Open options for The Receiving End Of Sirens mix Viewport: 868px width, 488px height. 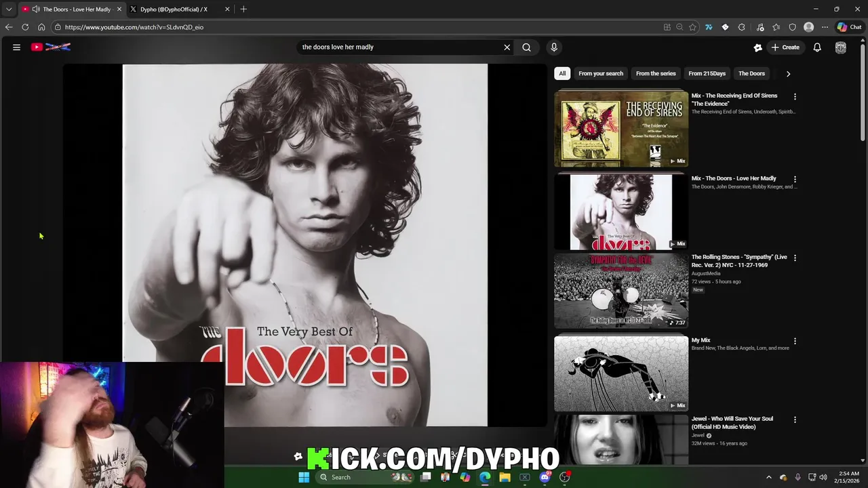tap(795, 97)
